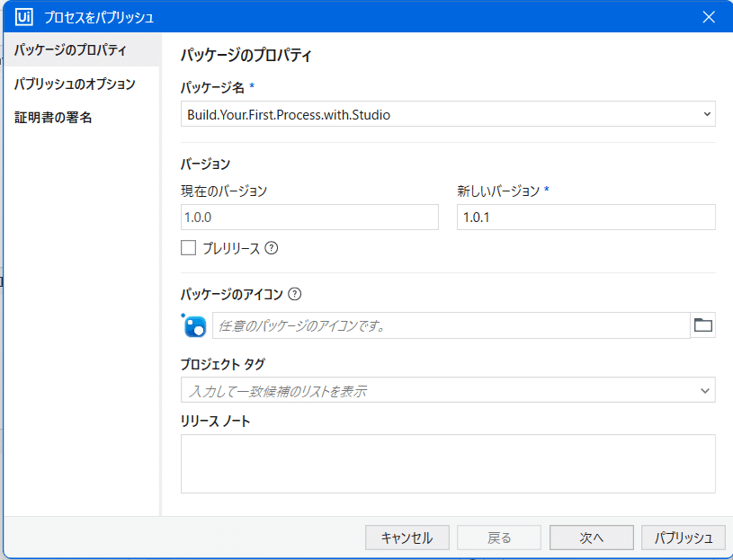Click the package icon path field

[451, 325]
